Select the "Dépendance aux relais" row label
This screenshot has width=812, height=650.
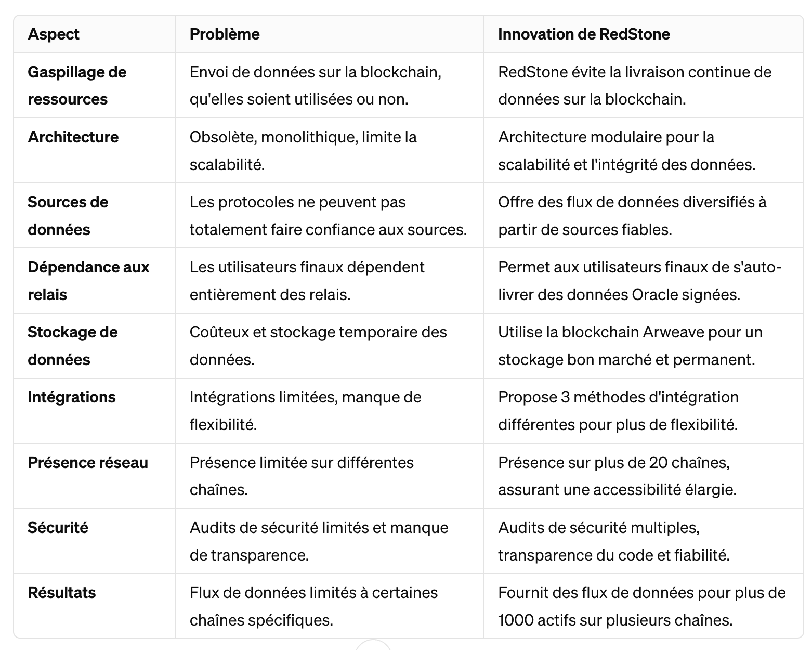88,280
